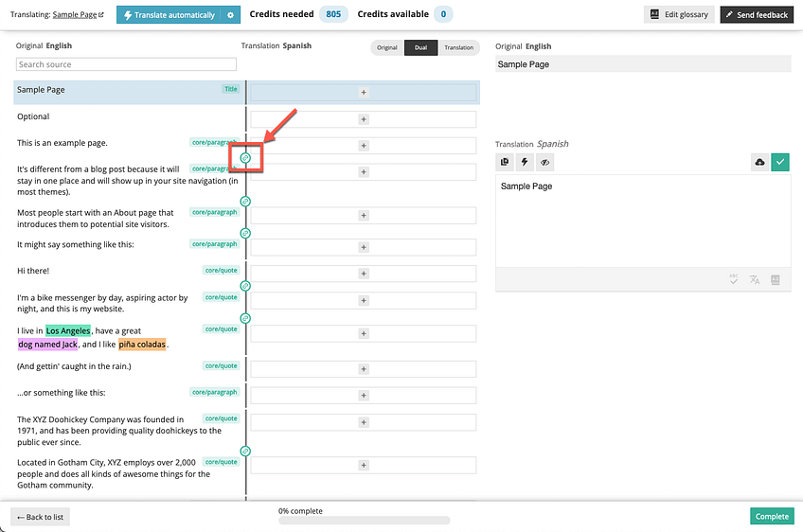Open automatic translation settings gear
This screenshot has height=532, width=803.
tap(230, 15)
